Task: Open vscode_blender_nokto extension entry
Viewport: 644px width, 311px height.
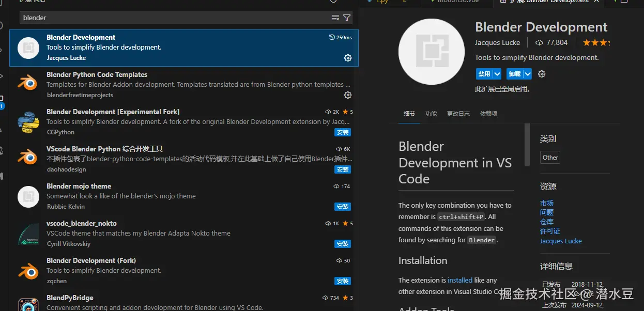Action: (x=183, y=234)
